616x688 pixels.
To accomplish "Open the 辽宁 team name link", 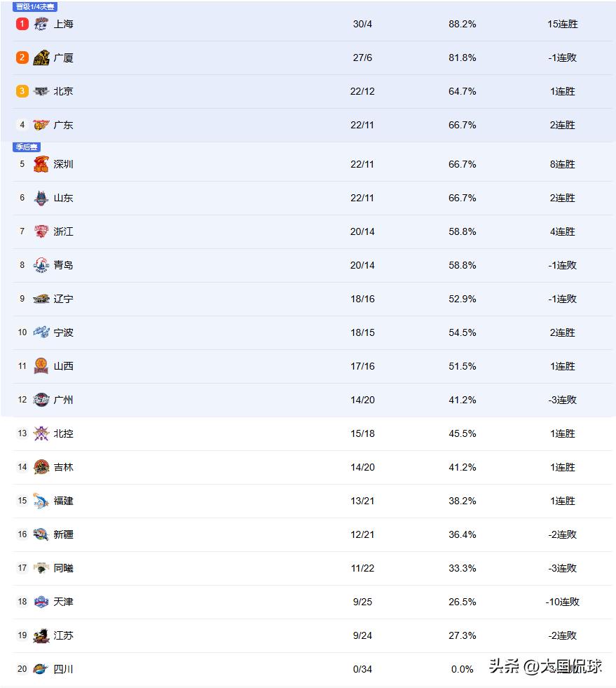I will coord(63,299).
